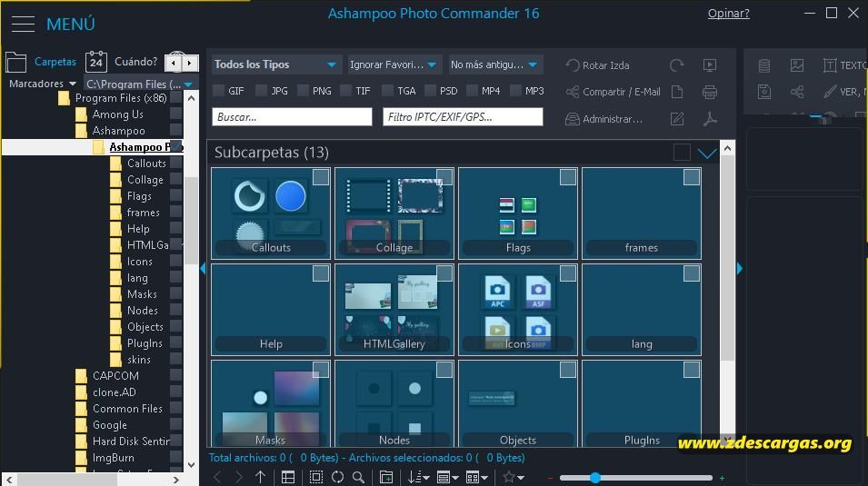Viewport: 868px width, 486px height.
Task: Toggle the MP3 filter checkbox
Action: click(x=515, y=90)
